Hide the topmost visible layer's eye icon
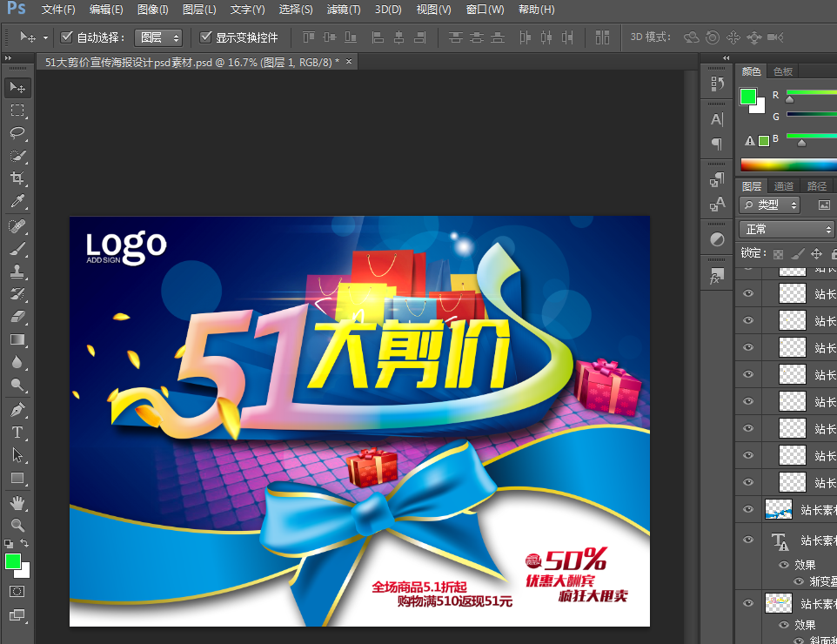This screenshot has width=837, height=644. 747,293
